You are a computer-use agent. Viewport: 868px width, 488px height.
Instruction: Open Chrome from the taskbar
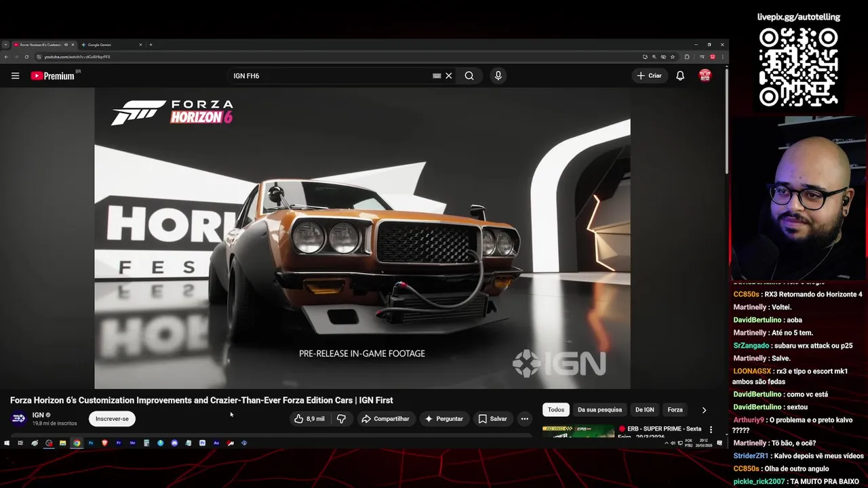(x=77, y=443)
